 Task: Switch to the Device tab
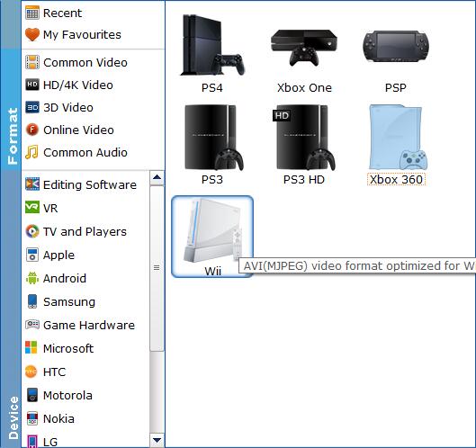(13, 417)
